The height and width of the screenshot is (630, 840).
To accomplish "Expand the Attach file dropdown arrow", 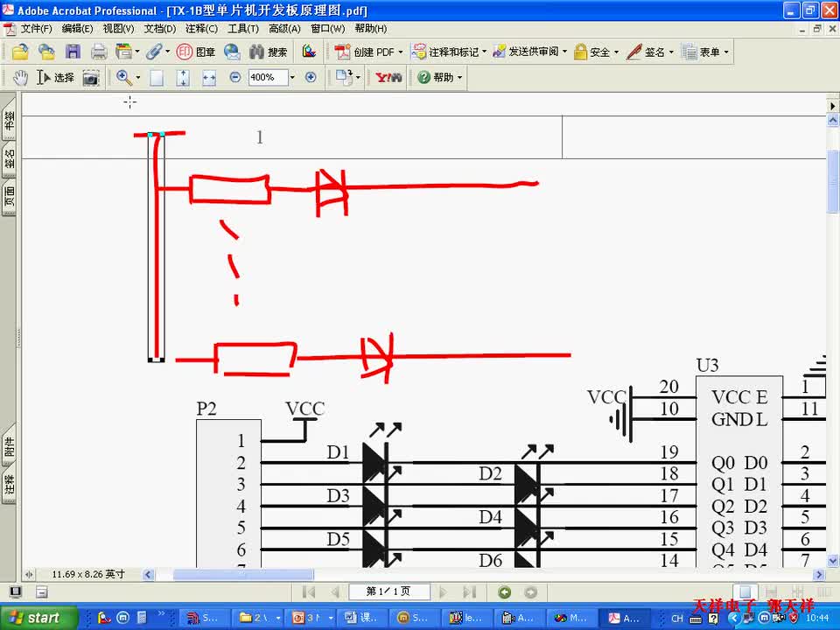I will 167,52.
